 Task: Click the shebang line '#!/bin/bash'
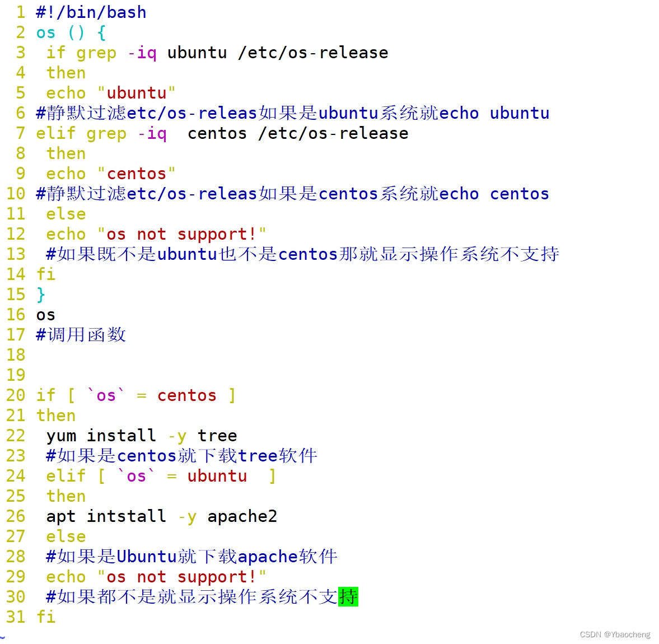pyautogui.click(x=91, y=13)
